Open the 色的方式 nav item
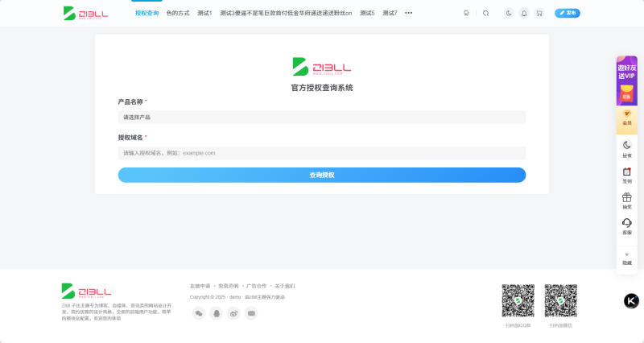 tap(178, 13)
